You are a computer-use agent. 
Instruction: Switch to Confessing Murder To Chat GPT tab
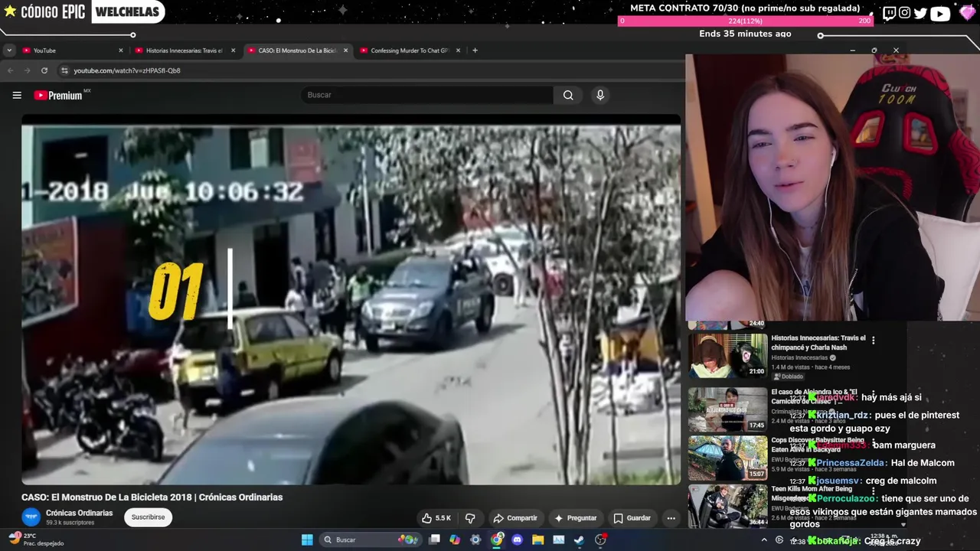[x=410, y=51]
